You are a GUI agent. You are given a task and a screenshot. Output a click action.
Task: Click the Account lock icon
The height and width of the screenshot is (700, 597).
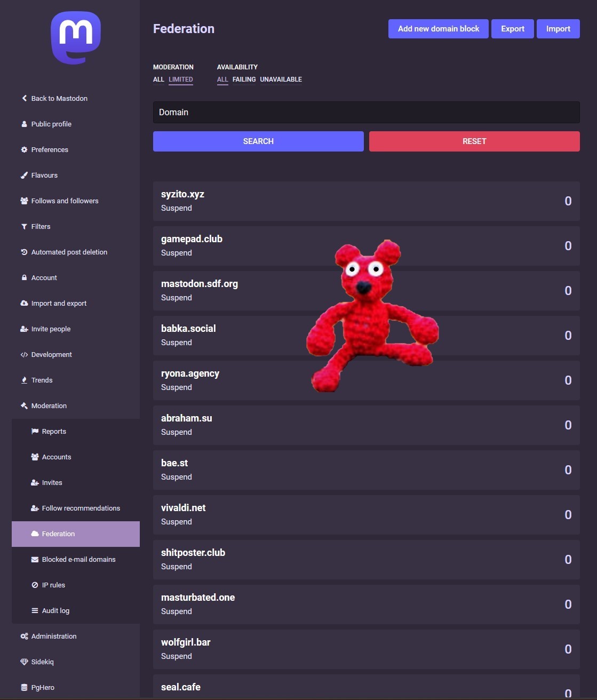[24, 277]
